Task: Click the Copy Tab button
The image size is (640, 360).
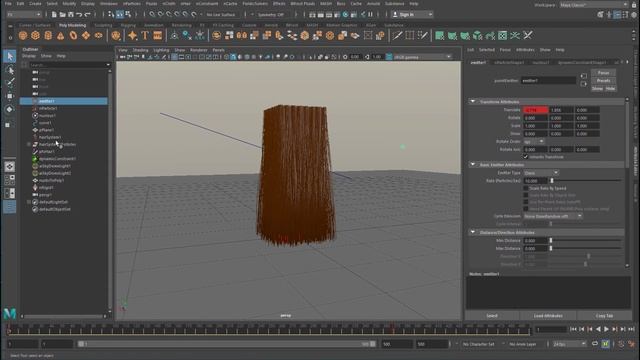Action: click(604, 316)
